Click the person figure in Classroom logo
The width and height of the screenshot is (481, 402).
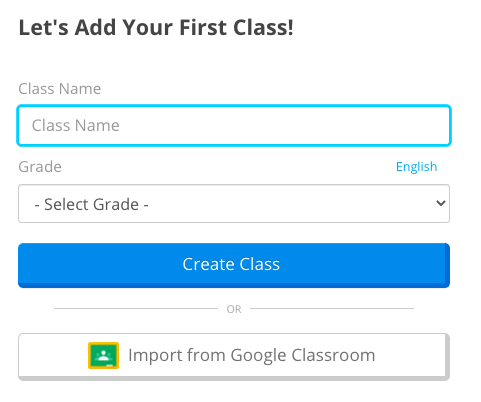coord(104,355)
